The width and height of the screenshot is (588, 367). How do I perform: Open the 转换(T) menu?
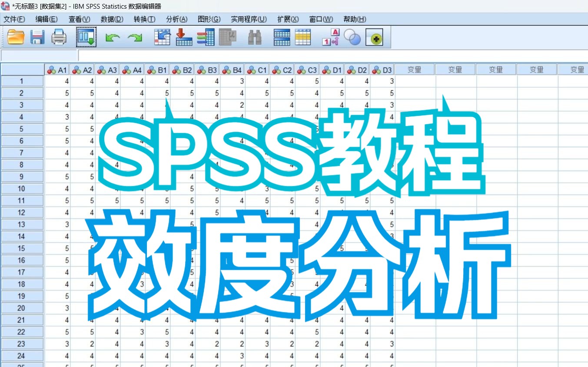click(145, 19)
